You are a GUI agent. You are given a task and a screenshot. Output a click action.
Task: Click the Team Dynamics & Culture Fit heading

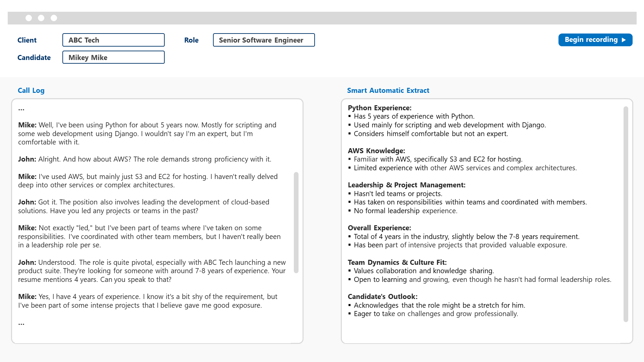(x=397, y=262)
